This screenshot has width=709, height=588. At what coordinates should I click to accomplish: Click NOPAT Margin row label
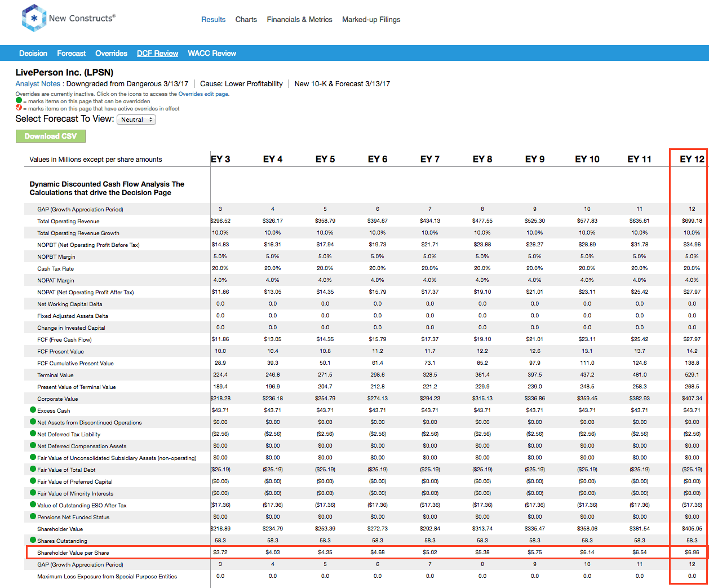(56, 280)
